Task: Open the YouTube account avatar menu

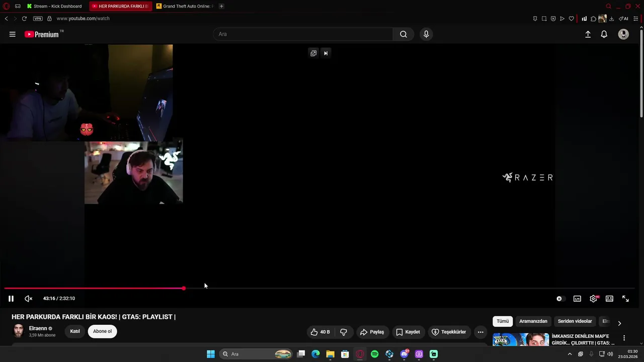Action: click(623, 34)
